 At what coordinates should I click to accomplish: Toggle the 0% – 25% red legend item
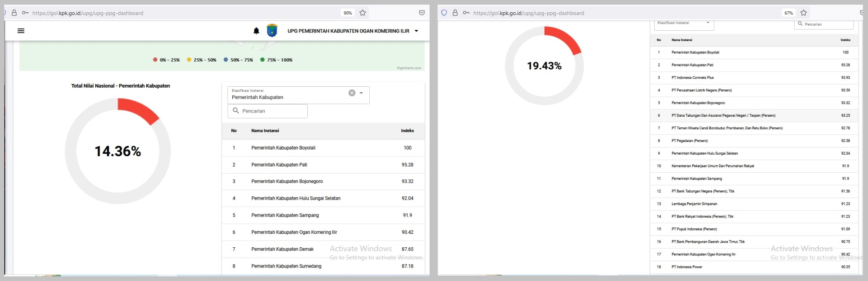(x=167, y=60)
